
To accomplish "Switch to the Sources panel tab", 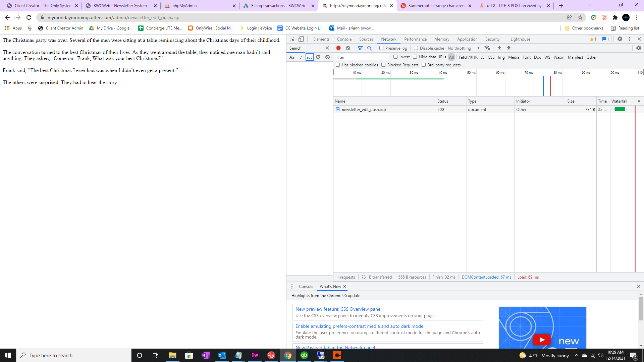I will point(366,39).
